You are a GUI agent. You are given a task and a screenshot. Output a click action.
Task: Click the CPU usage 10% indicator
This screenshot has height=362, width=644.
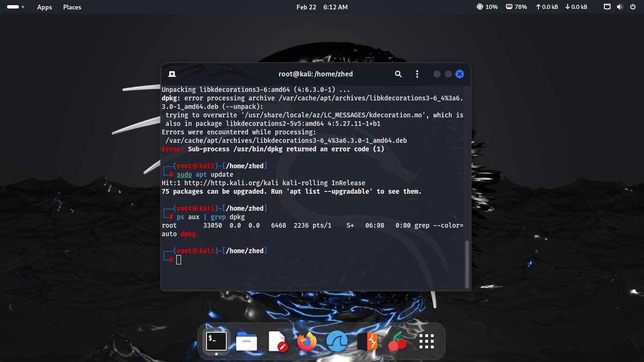click(487, 7)
